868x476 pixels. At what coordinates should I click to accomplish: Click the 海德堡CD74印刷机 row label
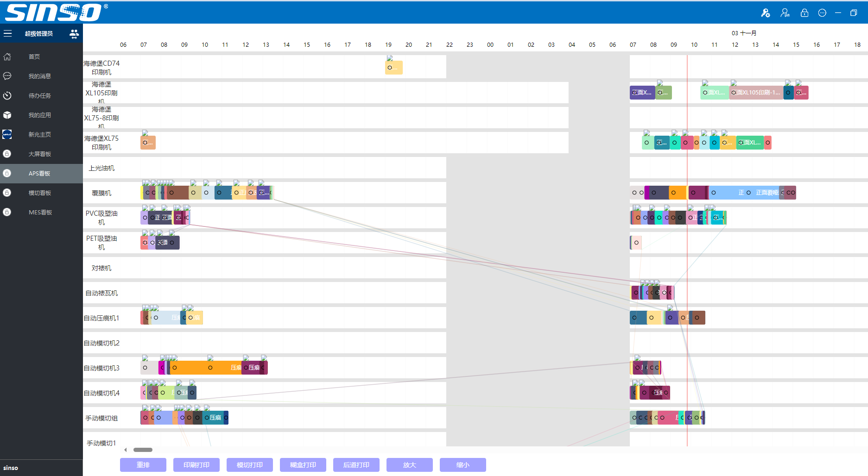pos(101,68)
